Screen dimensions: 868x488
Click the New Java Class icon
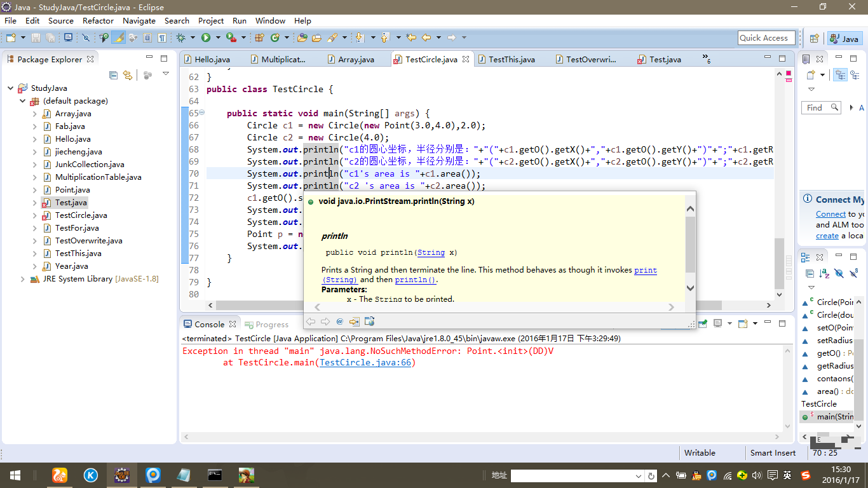(x=275, y=38)
